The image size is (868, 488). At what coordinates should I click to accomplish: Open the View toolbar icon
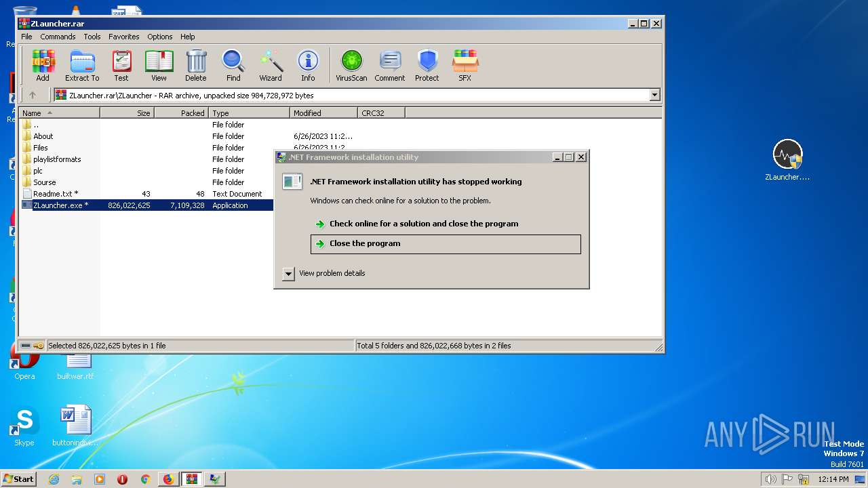click(159, 66)
